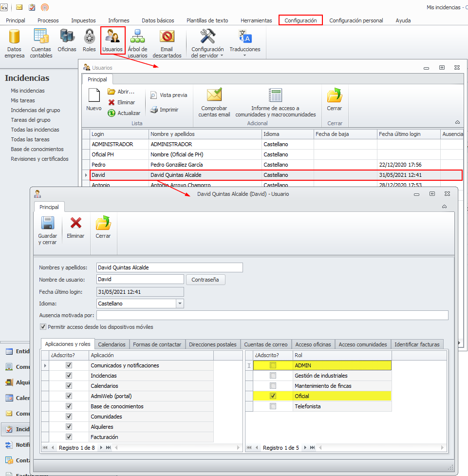Open Datos empresa in the ribbon
This screenshot has width=468, height=476.
coord(14,43)
